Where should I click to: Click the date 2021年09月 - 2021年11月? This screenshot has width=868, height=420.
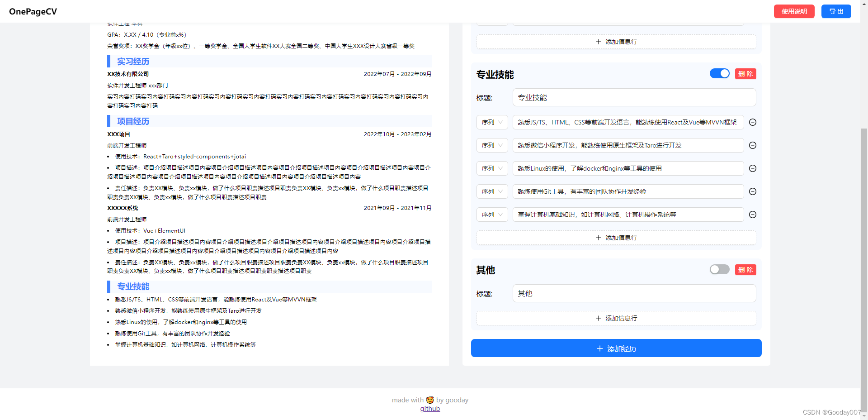pos(397,208)
